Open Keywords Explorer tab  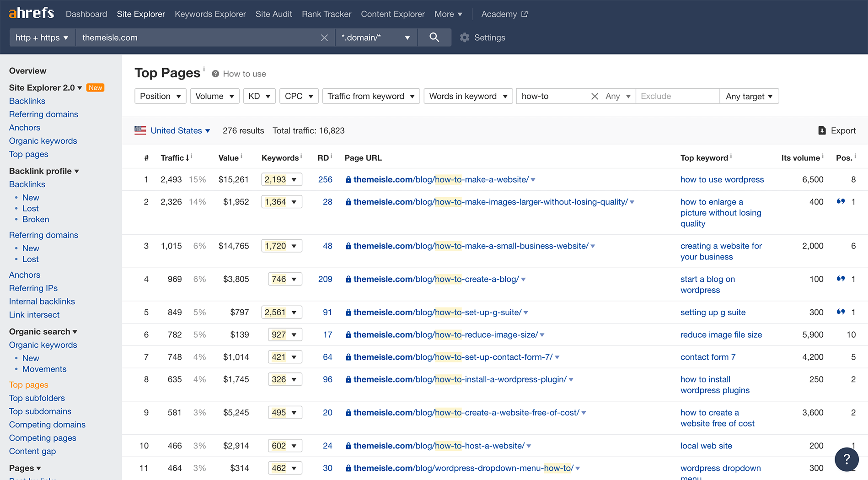coord(210,14)
